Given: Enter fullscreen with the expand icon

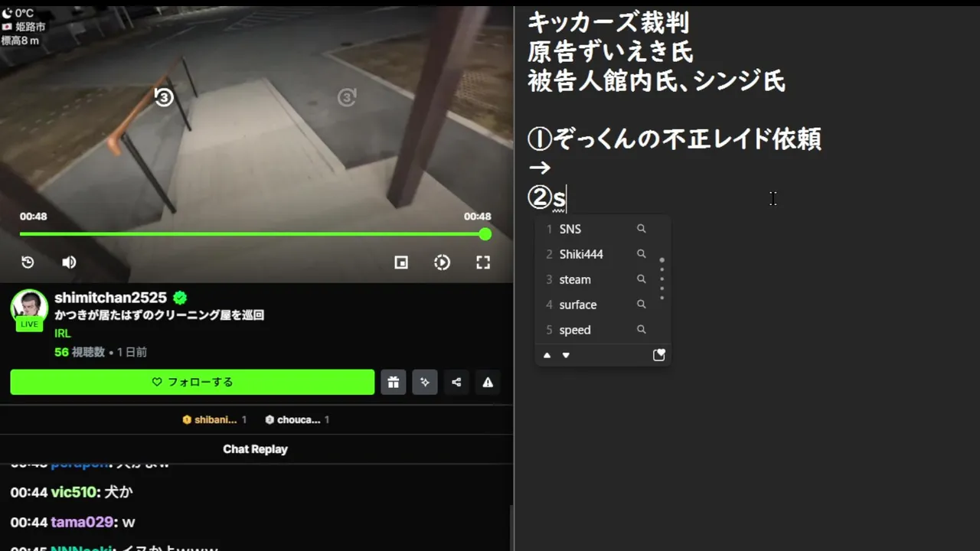Looking at the screenshot, I should (483, 262).
